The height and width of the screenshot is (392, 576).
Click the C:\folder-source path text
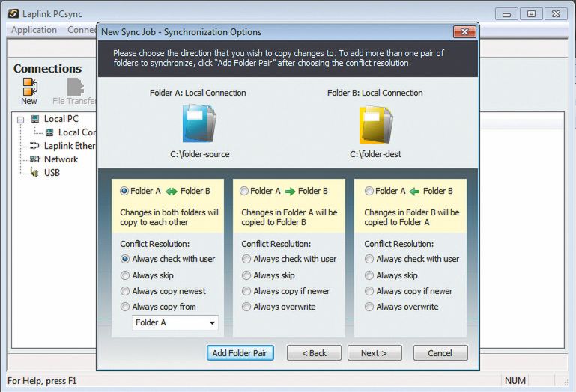[199, 154]
